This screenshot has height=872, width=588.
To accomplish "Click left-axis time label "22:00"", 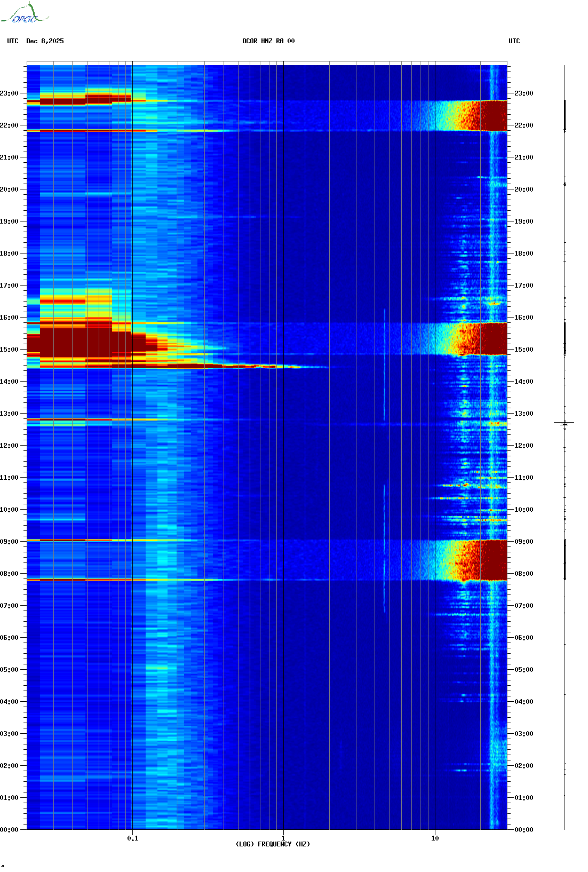I will (x=9, y=125).
